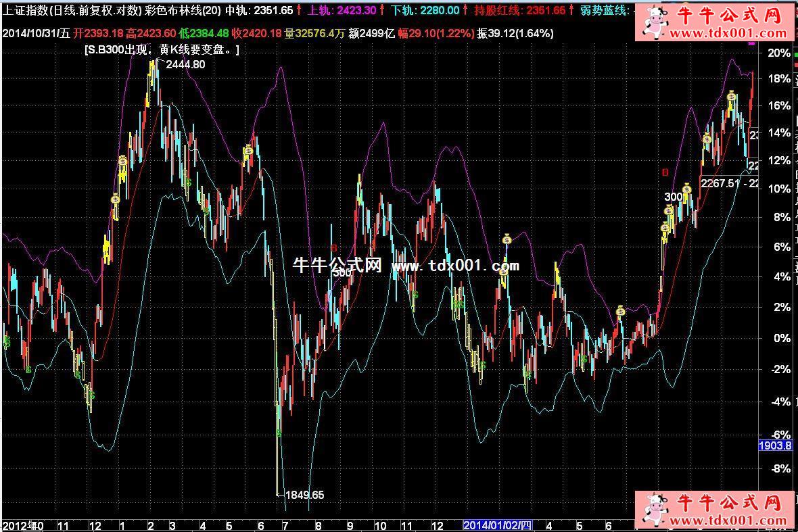Select the money bag above the center watermark URL
Screen dimensions: 798x532
[x=507, y=239]
